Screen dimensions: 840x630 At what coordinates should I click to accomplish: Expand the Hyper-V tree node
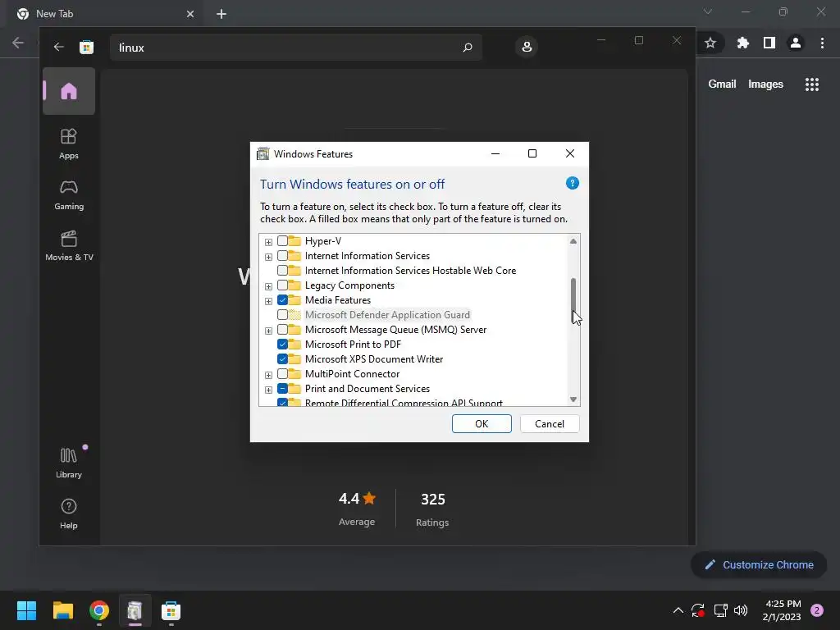[x=268, y=242]
